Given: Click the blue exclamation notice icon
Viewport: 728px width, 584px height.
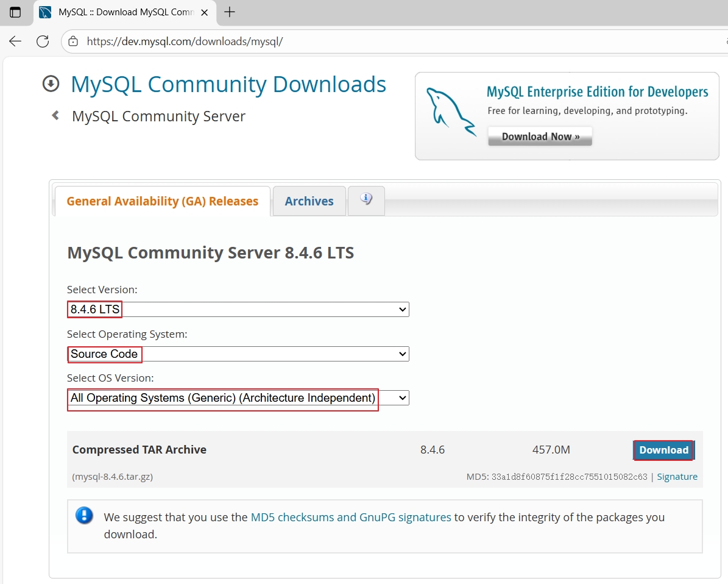Looking at the screenshot, I should (x=84, y=516).
